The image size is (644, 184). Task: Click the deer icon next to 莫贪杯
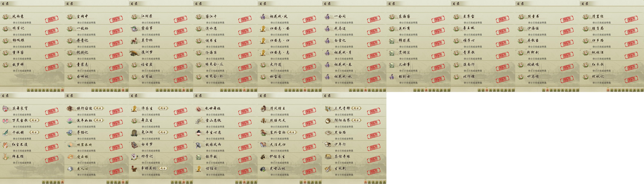coord(135,41)
